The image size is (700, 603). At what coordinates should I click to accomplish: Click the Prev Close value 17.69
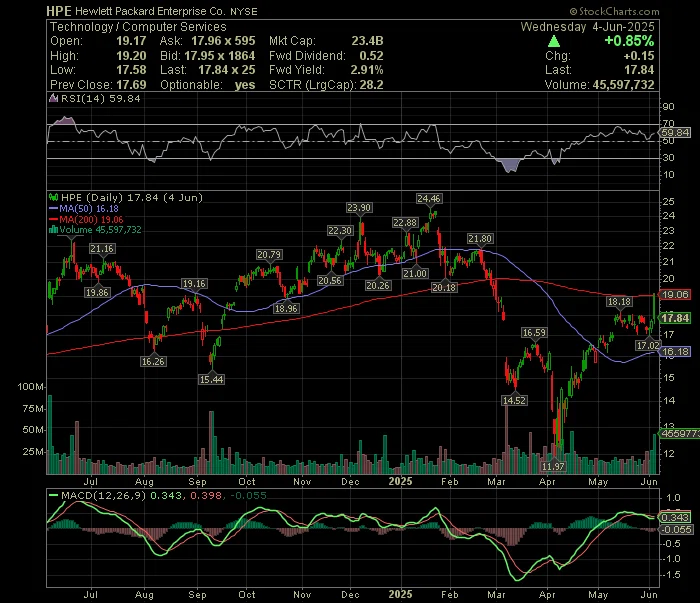pos(131,85)
